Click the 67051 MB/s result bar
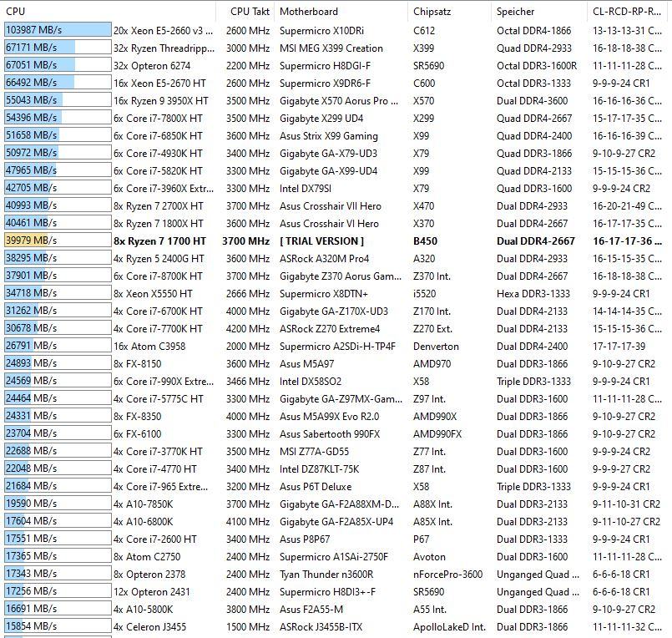The width and height of the screenshot is (672, 638). (x=58, y=65)
